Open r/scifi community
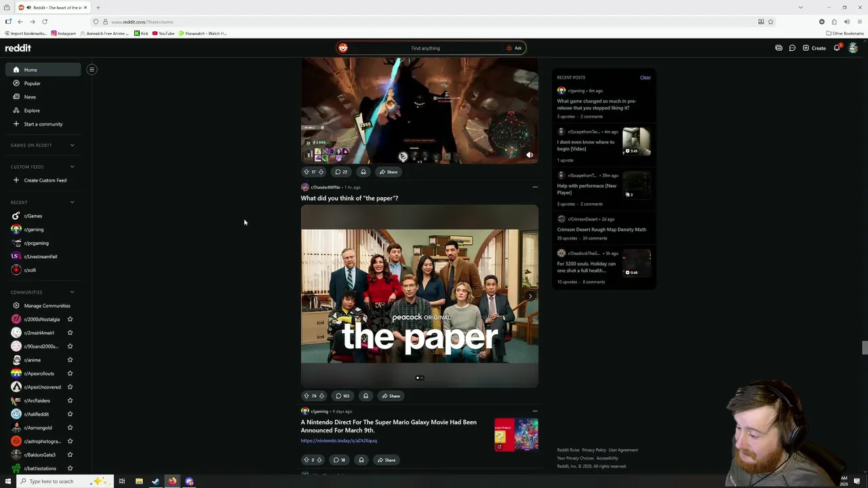Viewport: 868px width, 488px height. 30,270
